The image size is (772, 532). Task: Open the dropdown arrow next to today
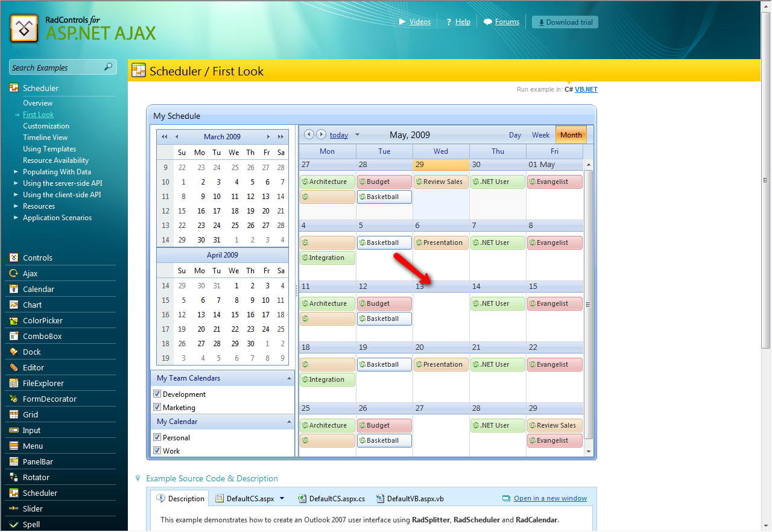point(357,135)
